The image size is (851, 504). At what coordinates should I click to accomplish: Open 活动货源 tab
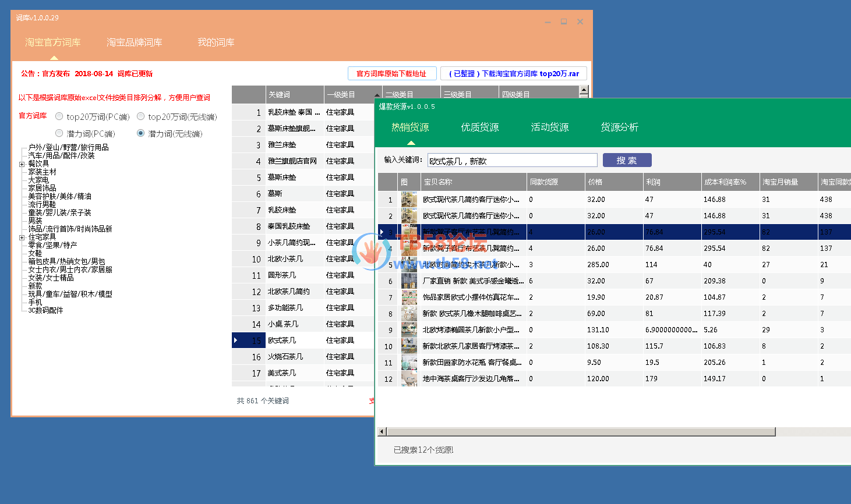pos(550,127)
